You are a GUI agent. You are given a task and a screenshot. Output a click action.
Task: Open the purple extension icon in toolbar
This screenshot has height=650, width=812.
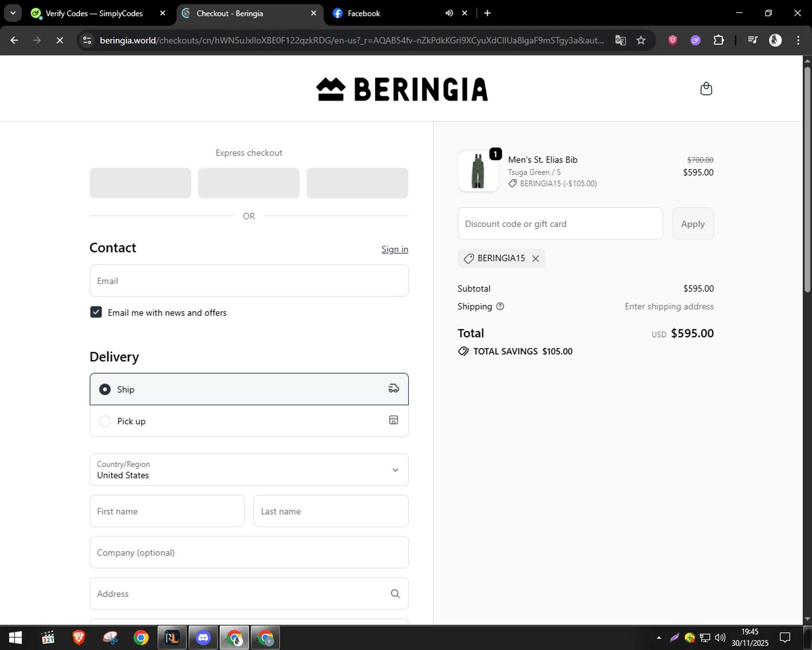(x=696, y=40)
